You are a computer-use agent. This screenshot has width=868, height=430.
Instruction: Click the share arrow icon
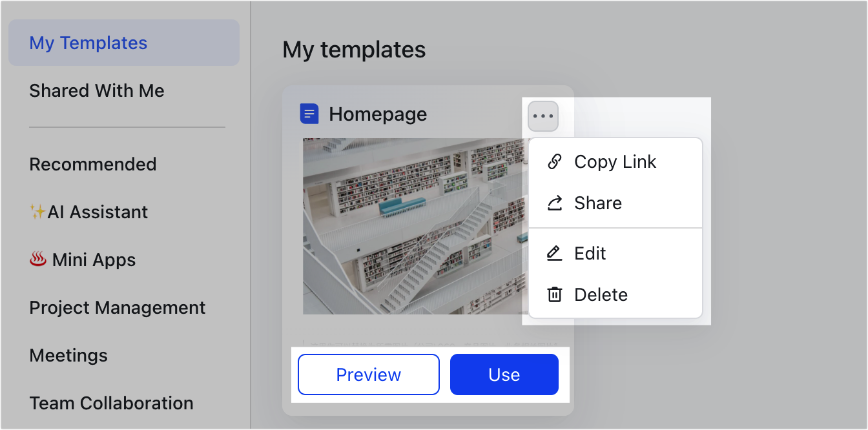pos(554,203)
